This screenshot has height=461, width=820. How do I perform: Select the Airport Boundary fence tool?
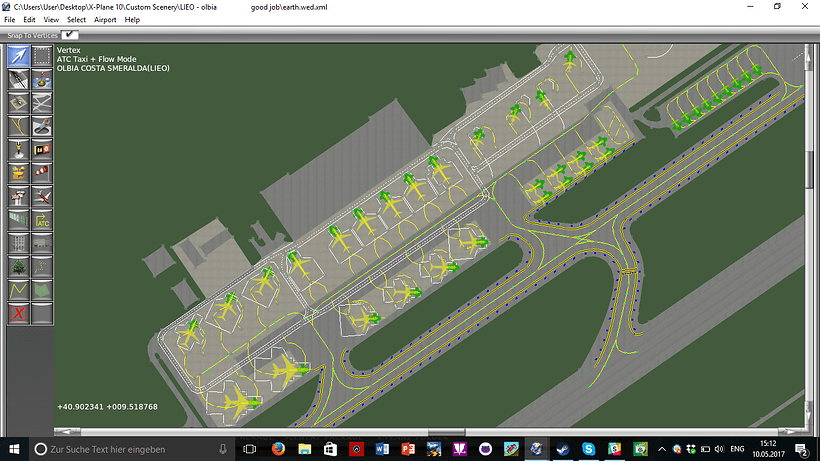pyautogui.click(x=18, y=220)
